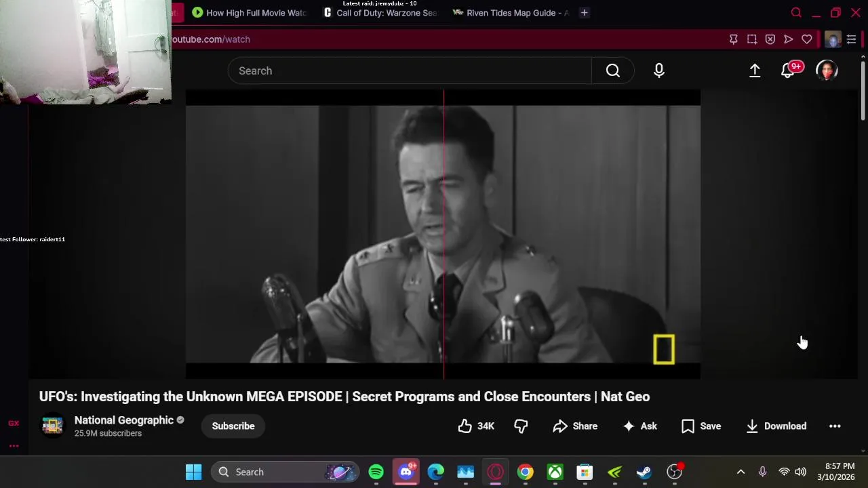Click the send/flow arrow icon in address bar
Viewport: 868px width, 488px height.
789,39
